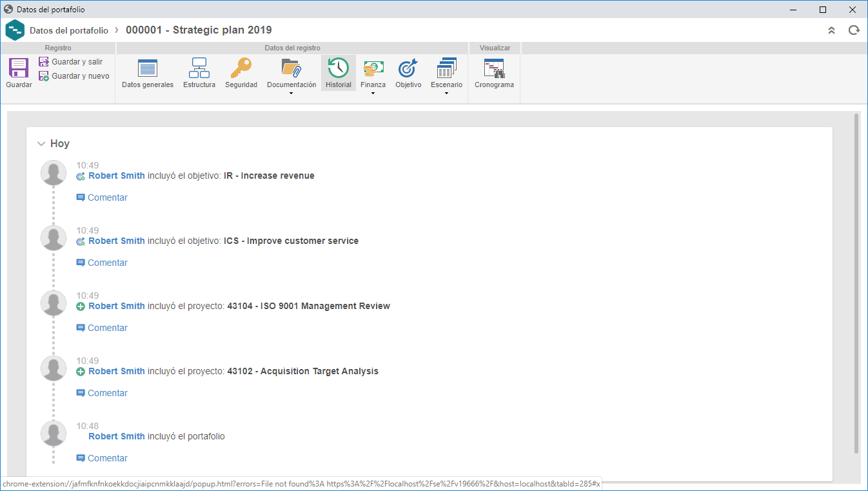Click green plus icon for project 43104
The image size is (868, 491).
[x=81, y=306]
